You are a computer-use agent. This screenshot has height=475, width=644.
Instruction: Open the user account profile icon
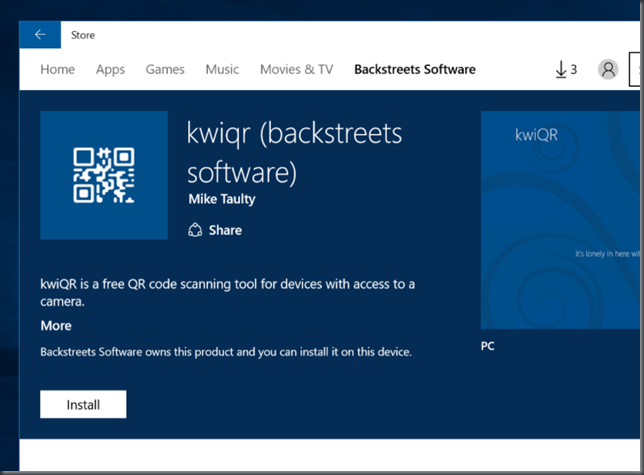pos(608,69)
